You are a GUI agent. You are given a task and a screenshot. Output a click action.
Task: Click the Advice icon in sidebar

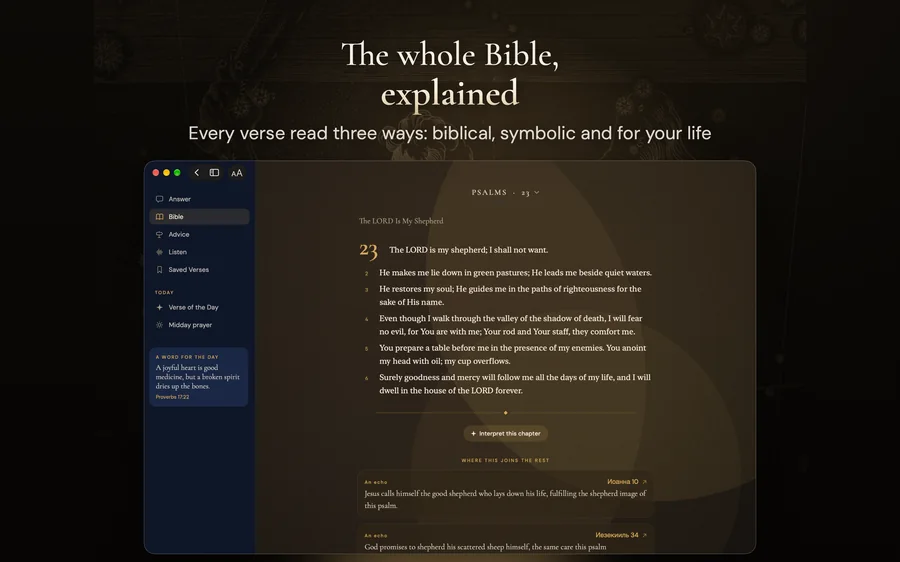coord(160,235)
